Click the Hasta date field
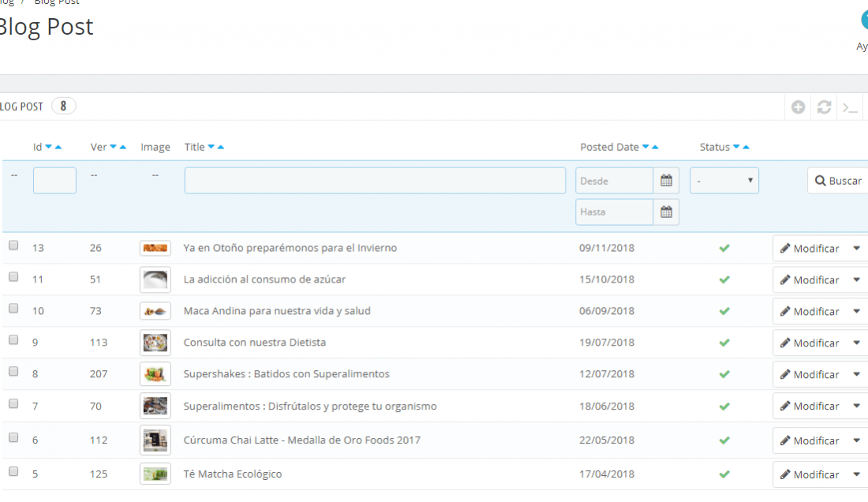The height and width of the screenshot is (502, 868). pos(615,212)
